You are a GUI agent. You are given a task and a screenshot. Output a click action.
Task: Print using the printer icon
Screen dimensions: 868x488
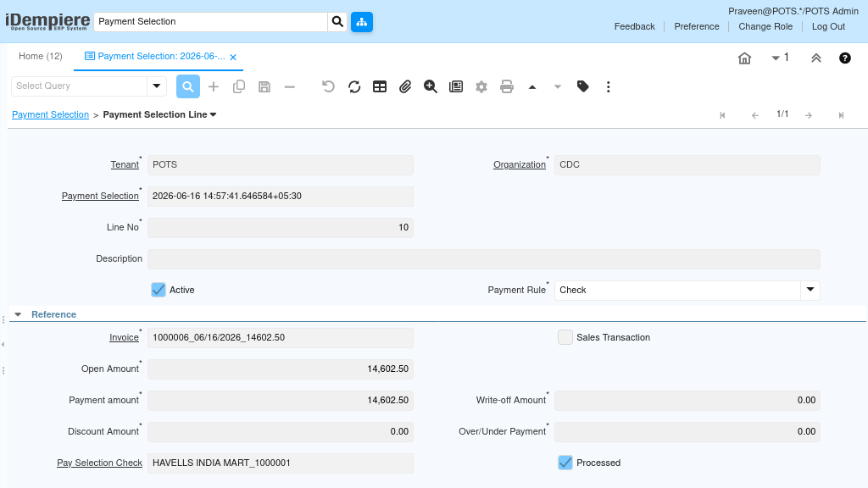pyautogui.click(x=507, y=87)
